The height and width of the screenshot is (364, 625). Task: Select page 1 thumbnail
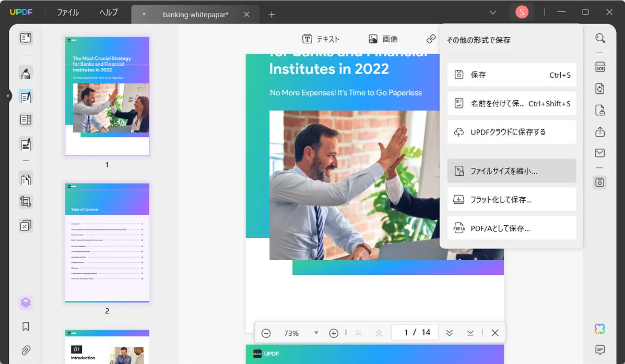pyautogui.click(x=107, y=96)
